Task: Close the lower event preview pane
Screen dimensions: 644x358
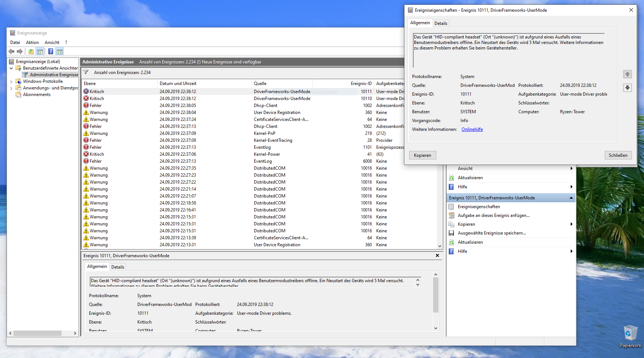Action: [437, 256]
